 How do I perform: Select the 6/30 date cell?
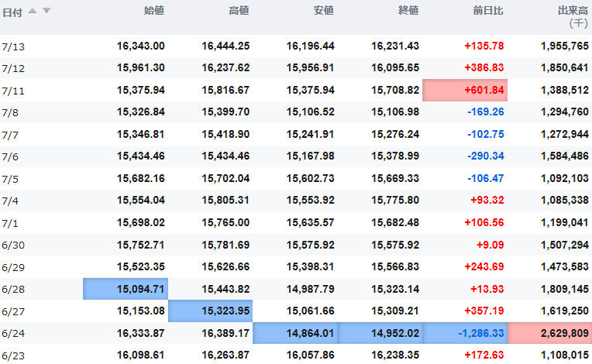[x=13, y=246]
